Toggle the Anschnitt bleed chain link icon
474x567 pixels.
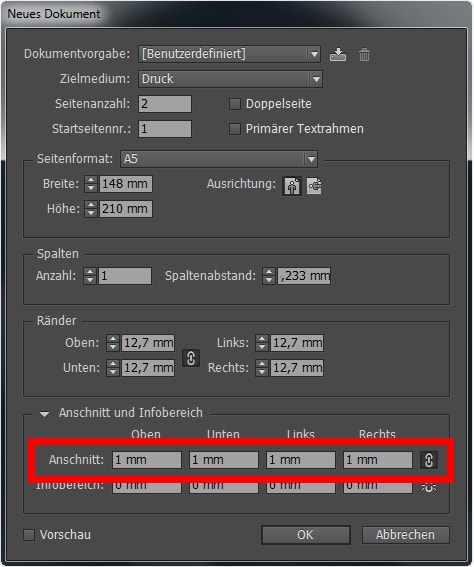(428, 460)
